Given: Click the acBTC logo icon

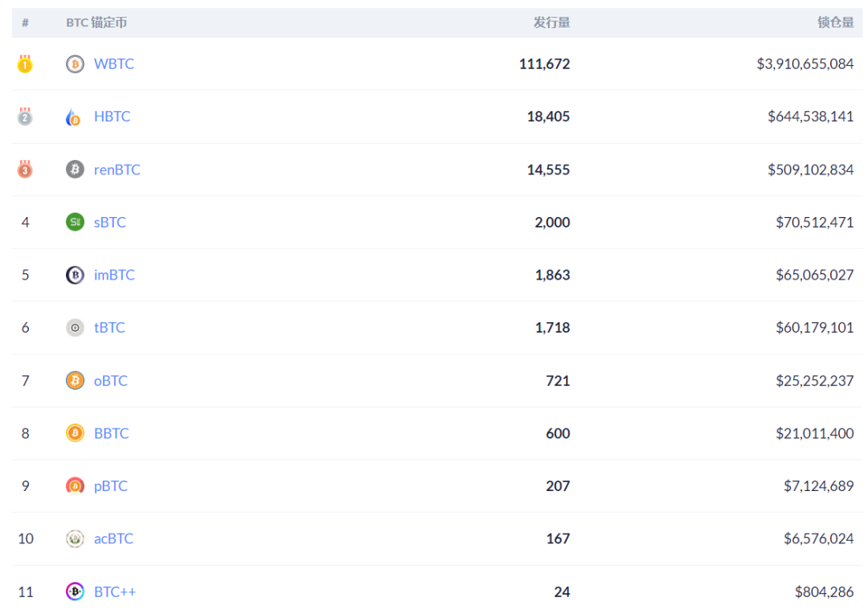Looking at the screenshot, I should click(75, 539).
